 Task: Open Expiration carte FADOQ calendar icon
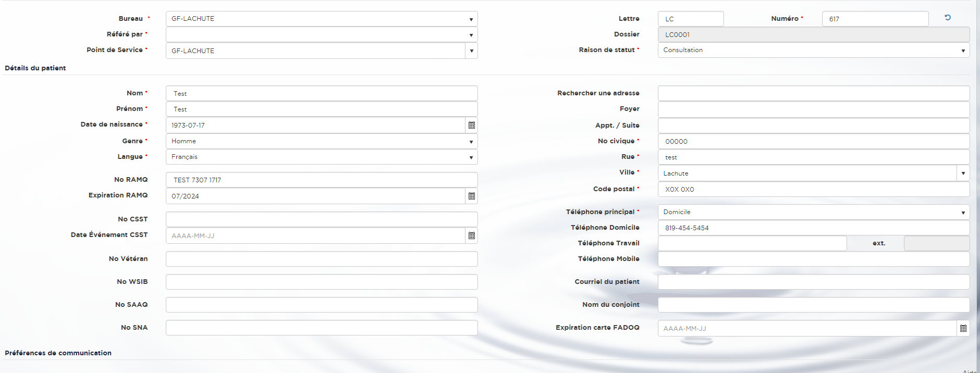[x=963, y=328]
